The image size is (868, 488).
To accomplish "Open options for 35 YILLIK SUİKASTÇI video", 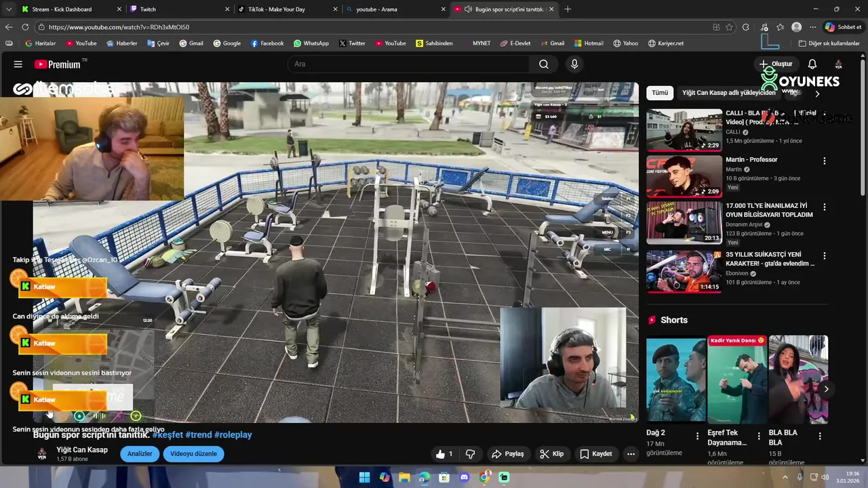I will (x=825, y=256).
